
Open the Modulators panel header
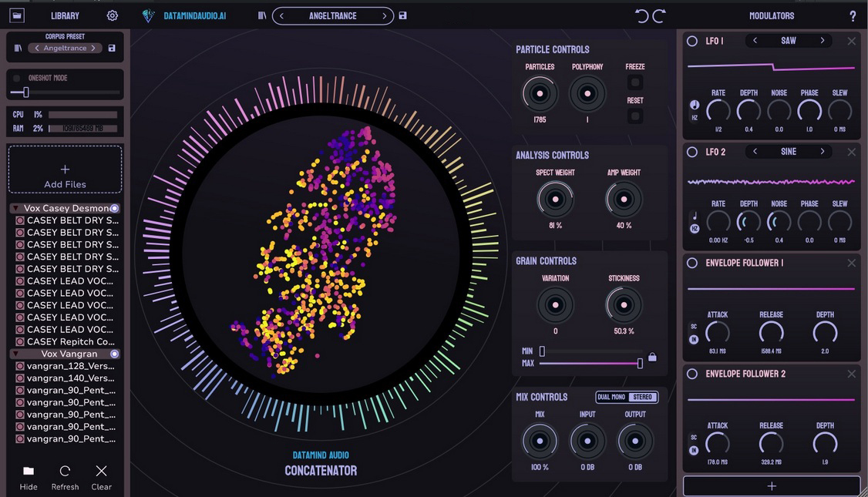tap(772, 16)
